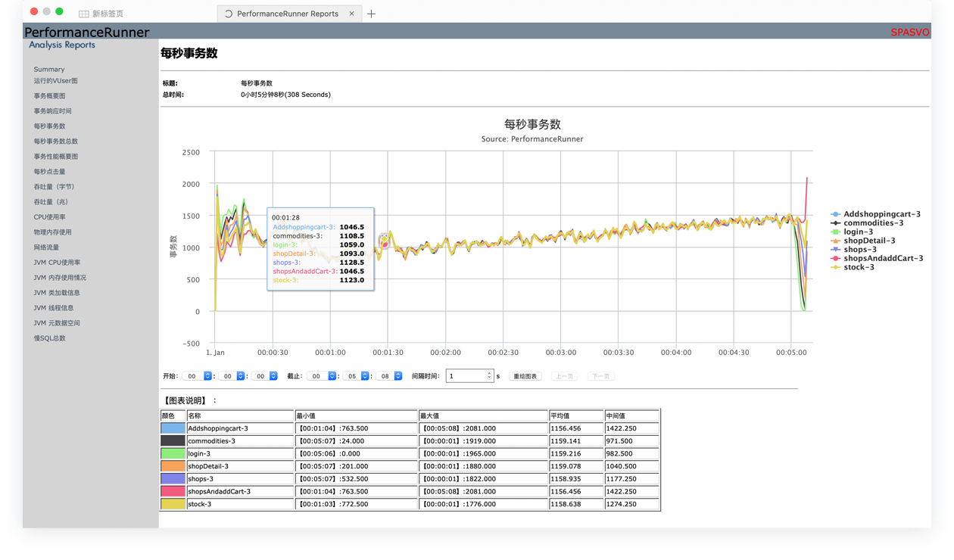Toggle the Addshoppingcart-3 legend marker
The height and width of the screenshot is (560, 954).
(836, 214)
